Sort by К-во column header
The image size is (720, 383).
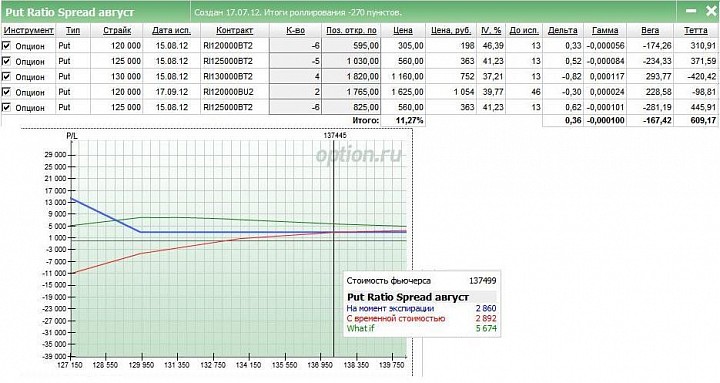[x=295, y=30]
